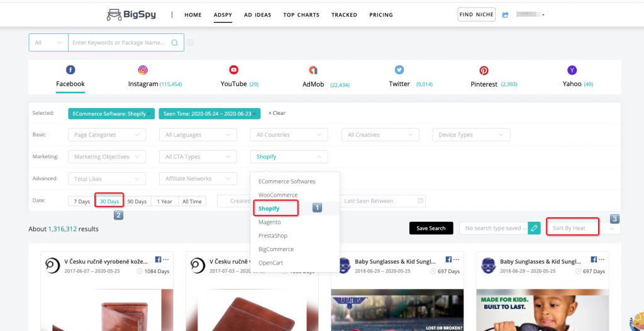Viewport: 644px width, 331px height.
Task: Click the calendar icon in Last Seen Between
Action: click(x=420, y=201)
